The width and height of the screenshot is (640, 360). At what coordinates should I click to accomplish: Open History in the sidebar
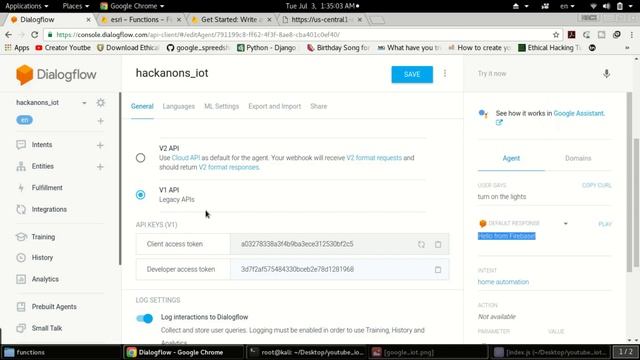pyautogui.click(x=42, y=258)
